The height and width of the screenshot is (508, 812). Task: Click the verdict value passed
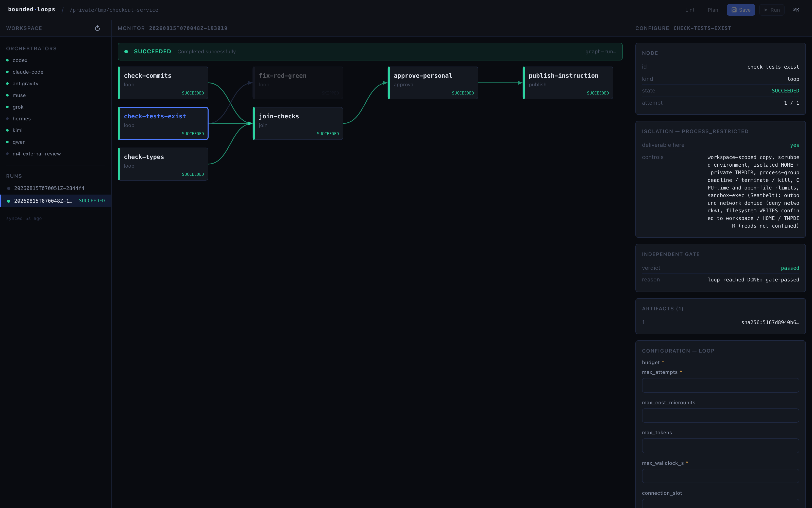click(x=790, y=268)
